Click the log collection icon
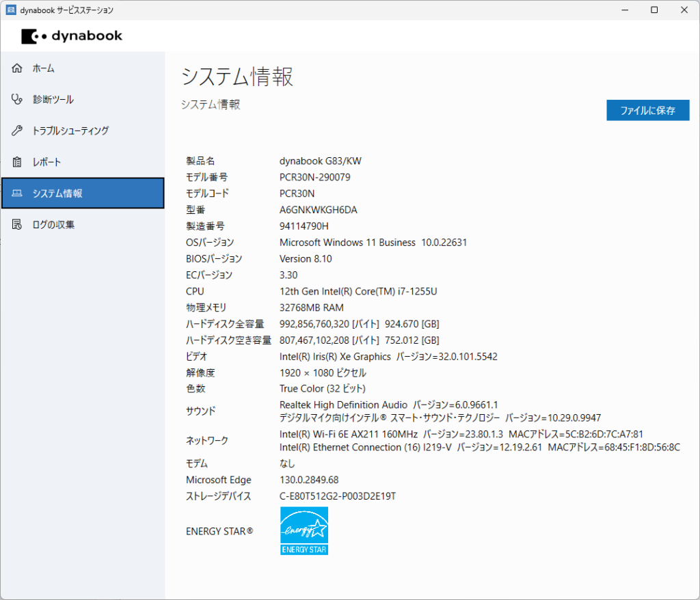Viewport: 700px width, 600px height. (17, 224)
